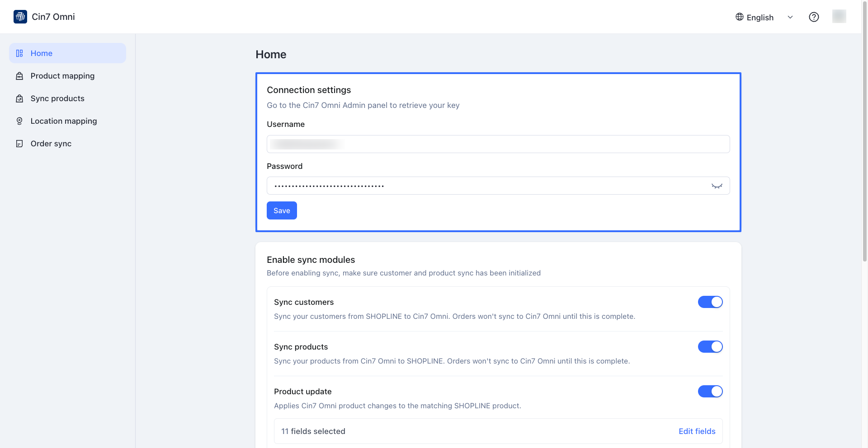Click the Cin7 Omni logo icon
Image resolution: width=868 pixels, height=448 pixels.
(20, 17)
